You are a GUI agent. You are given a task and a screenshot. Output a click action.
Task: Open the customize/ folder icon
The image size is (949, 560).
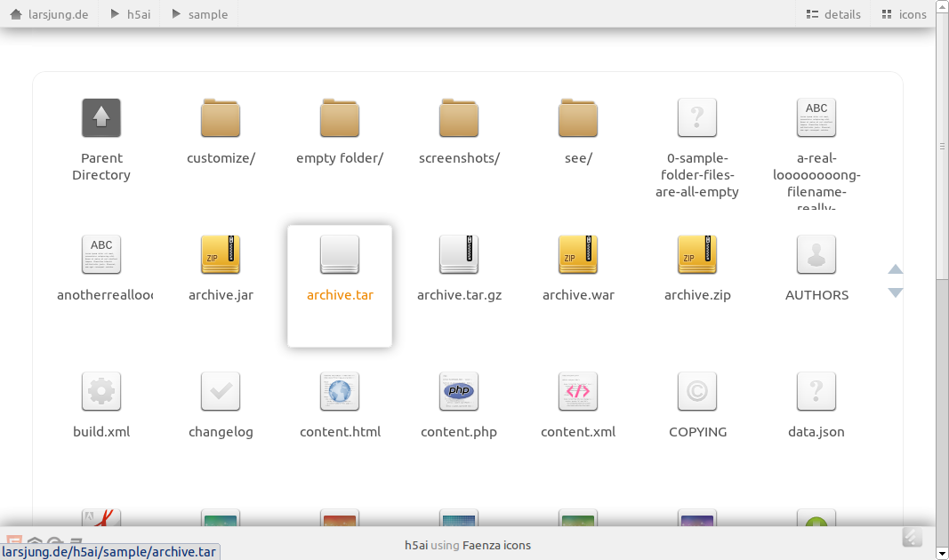click(221, 117)
